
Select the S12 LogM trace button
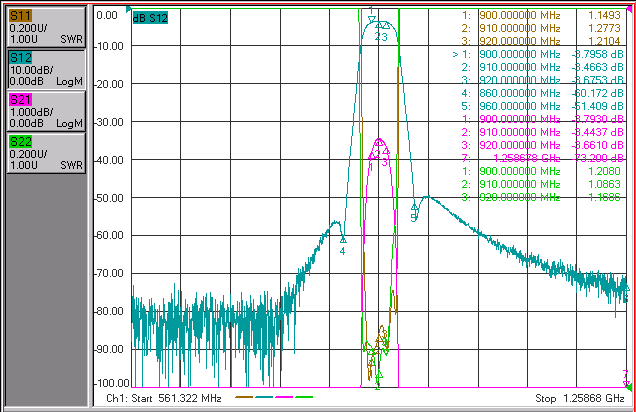coord(46,69)
